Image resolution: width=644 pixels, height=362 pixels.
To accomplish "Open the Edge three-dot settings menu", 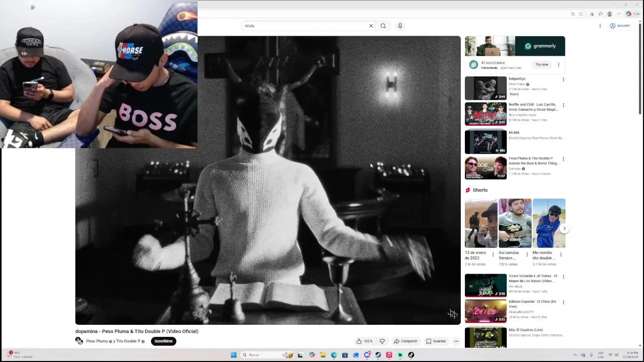I will click(x=619, y=14).
